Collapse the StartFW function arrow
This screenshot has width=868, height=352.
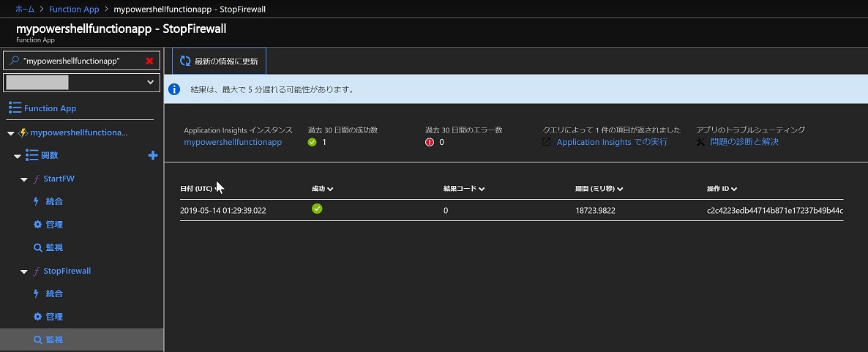pos(24,179)
